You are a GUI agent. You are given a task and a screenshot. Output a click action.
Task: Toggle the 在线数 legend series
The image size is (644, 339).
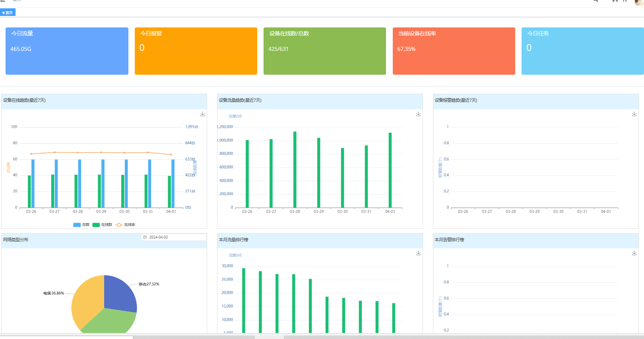(102, 225)
